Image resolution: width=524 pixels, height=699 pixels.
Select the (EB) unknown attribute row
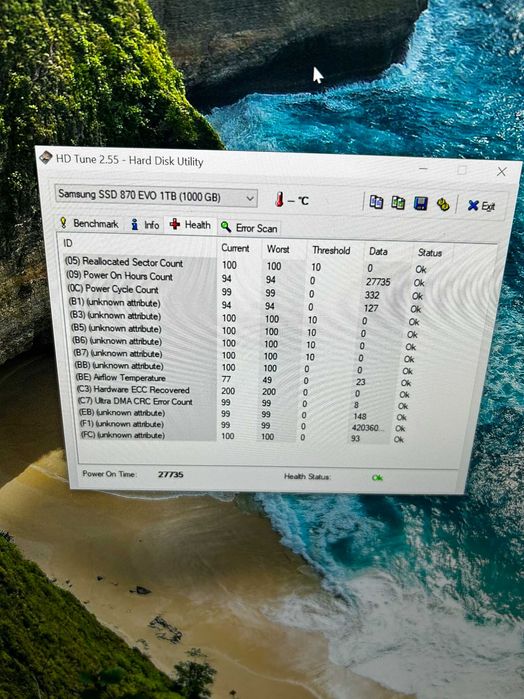coord(243,415)
